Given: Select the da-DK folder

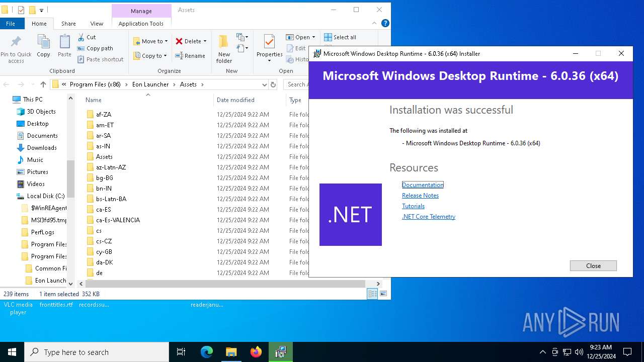Looking at the screenshot, I should (104, 262).
